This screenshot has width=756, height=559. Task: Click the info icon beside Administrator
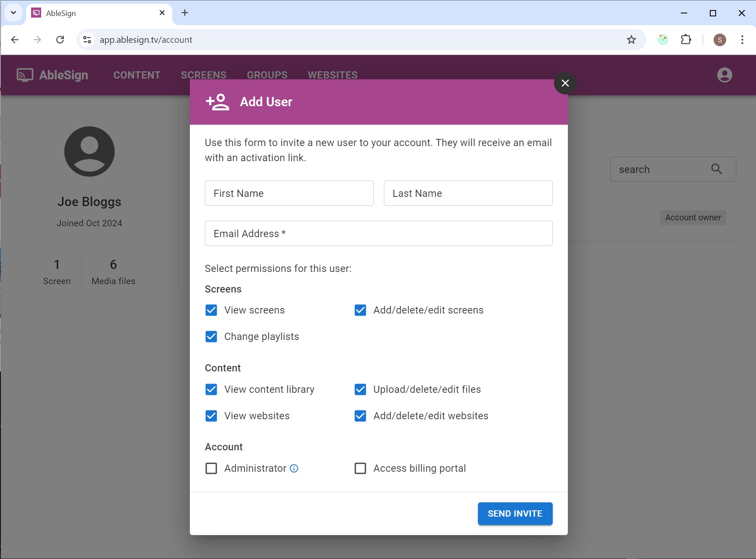click(x=294, y=468)
